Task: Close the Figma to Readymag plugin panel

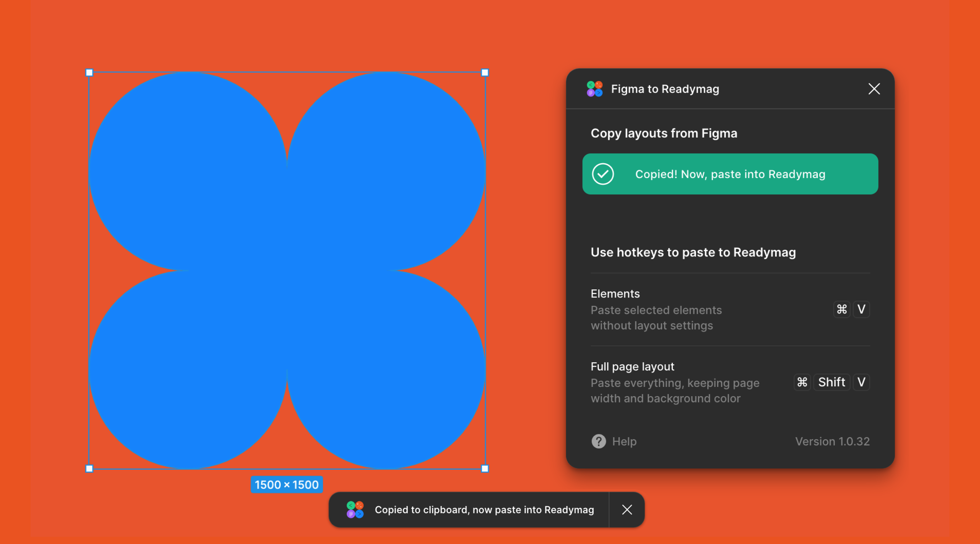Action: tap(874, 89)
